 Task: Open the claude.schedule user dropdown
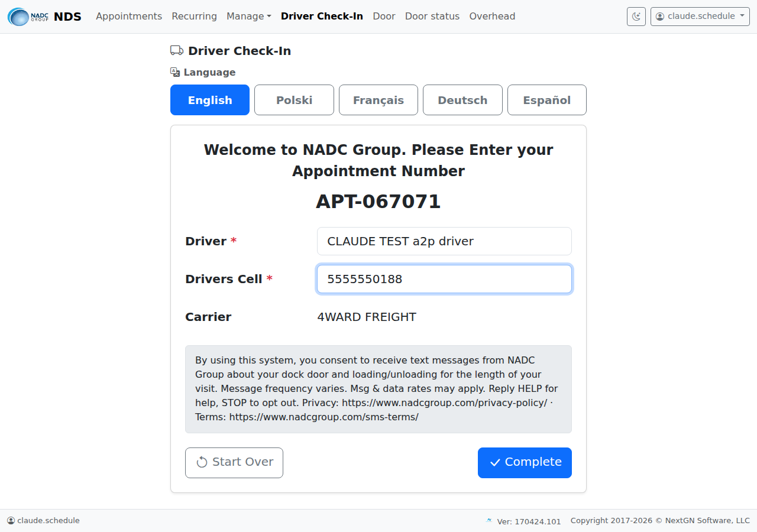click(700, 17)
